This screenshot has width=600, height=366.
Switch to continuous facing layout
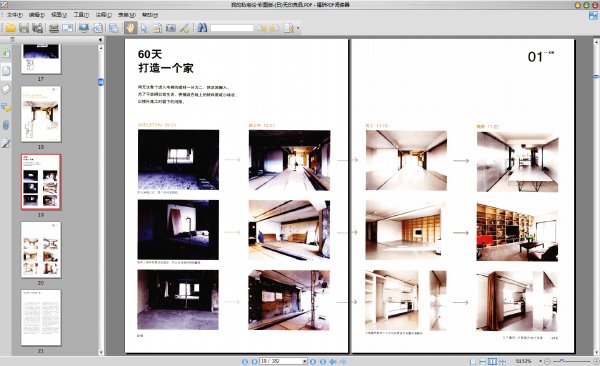click(x=502, y=361)
